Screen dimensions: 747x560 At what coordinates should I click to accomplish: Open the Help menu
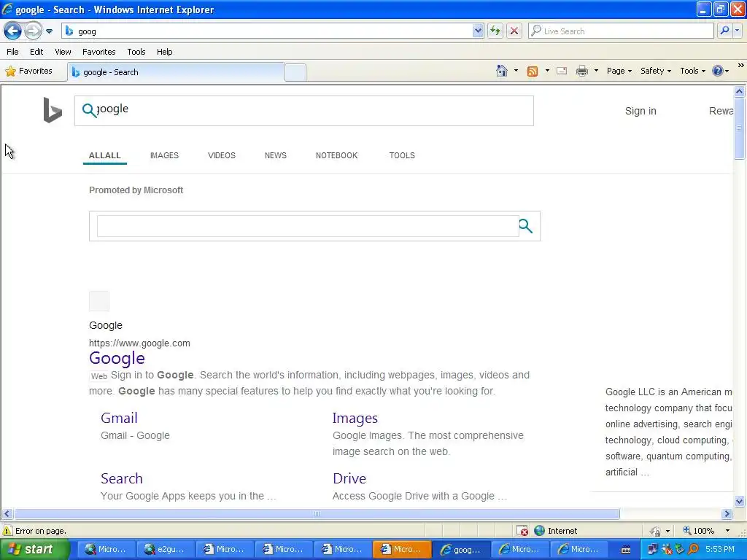(164, 52)
